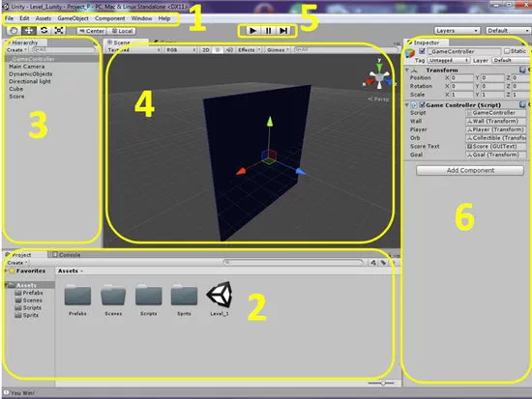Viewport: 532px width, 399px height.
Task: Click the green Y-axis move arrow
Action: tap(270, 122)
